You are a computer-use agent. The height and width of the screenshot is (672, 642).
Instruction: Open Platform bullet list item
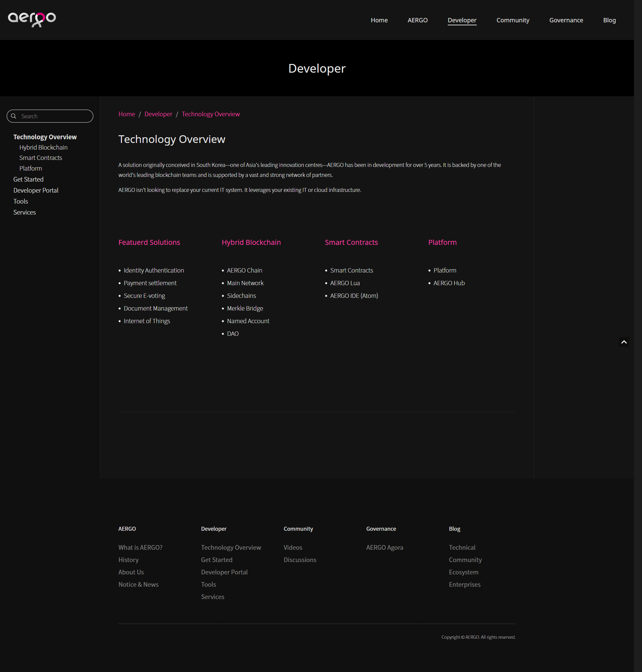445,270
